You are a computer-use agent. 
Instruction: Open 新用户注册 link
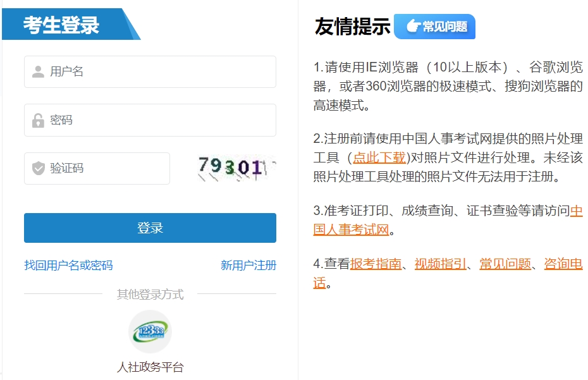(x=248, y=265)
